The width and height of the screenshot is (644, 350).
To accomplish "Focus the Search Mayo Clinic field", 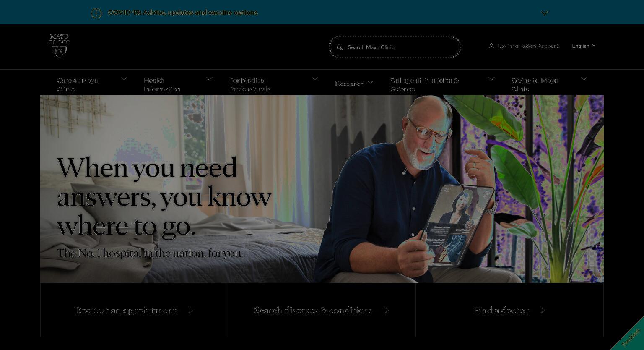I will (395, 47).
